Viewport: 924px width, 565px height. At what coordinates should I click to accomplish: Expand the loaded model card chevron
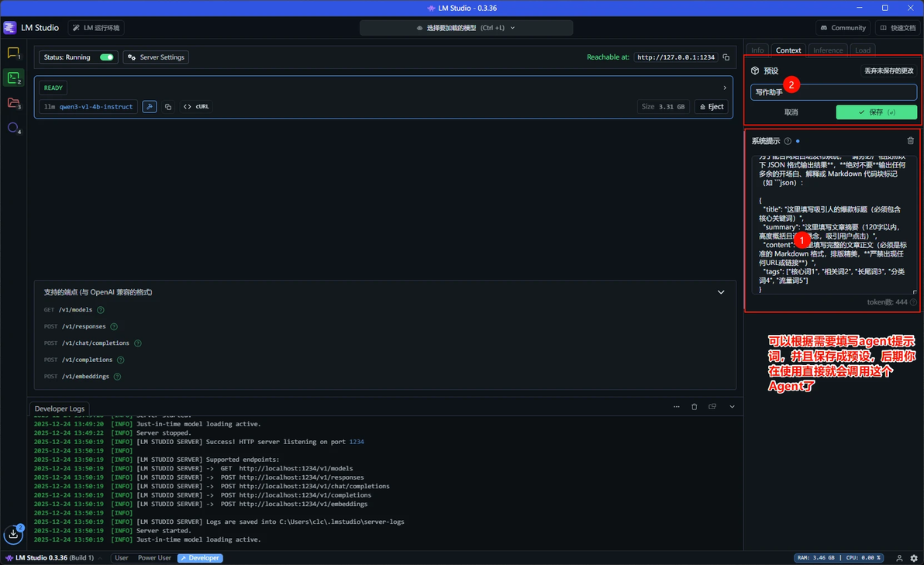point(725,88)
